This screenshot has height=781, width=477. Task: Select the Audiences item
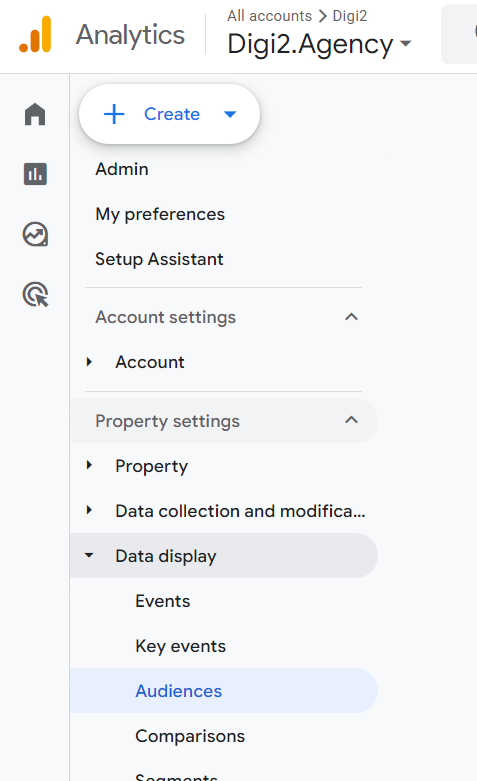(224, 691)
